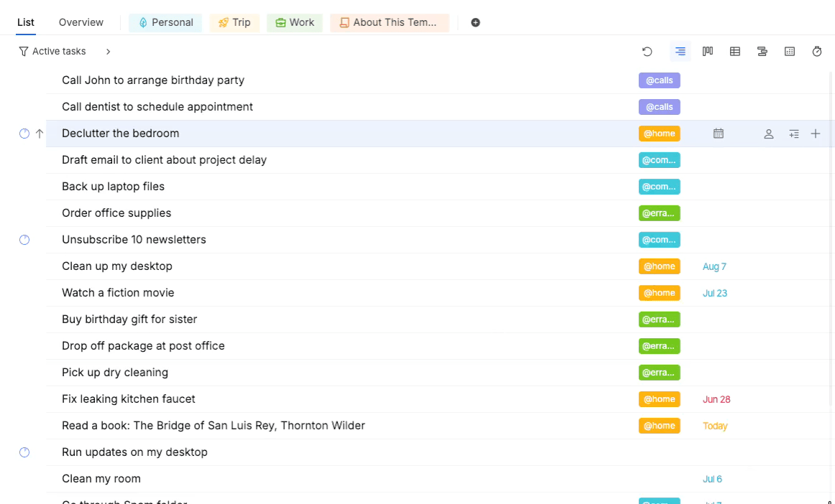This screenshot has width=835, height=504.
Task: Click the Active tasks filter label
Action: [59, 52]
